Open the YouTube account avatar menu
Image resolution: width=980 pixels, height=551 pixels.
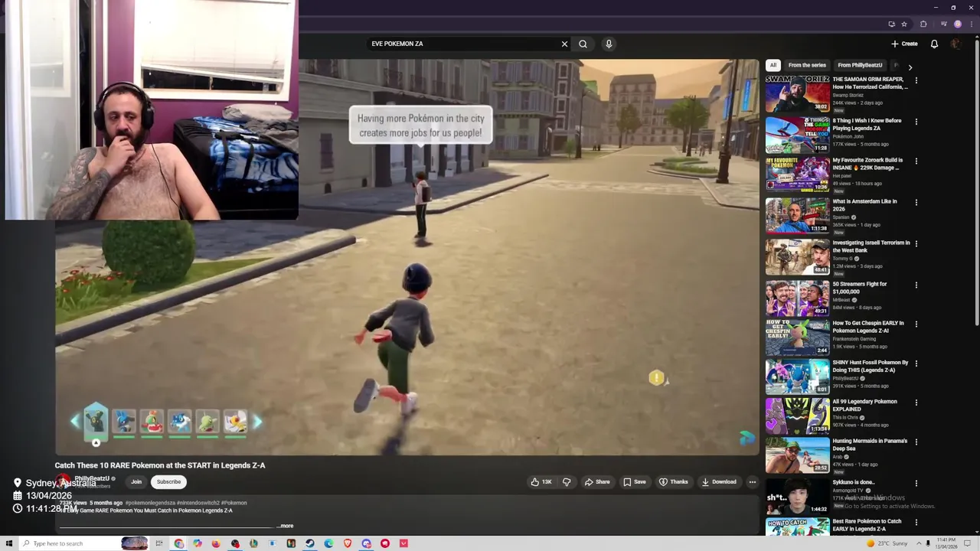pos(955,44)
